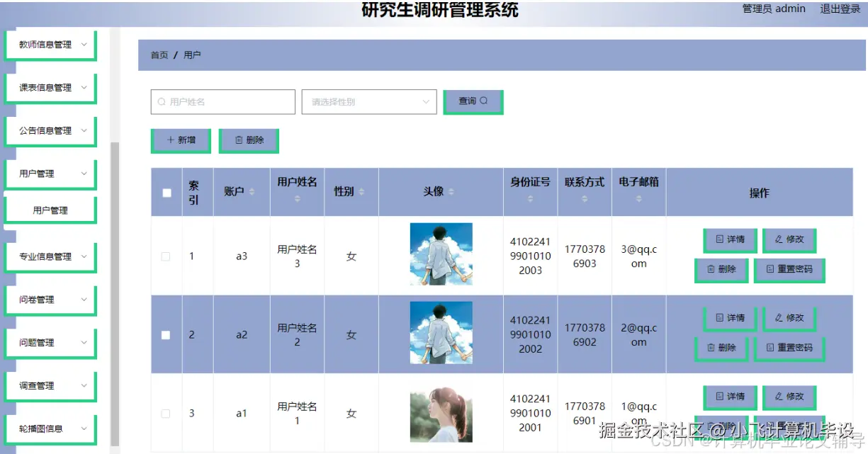Click 修改 for user a3

click(x=789, y=240)
